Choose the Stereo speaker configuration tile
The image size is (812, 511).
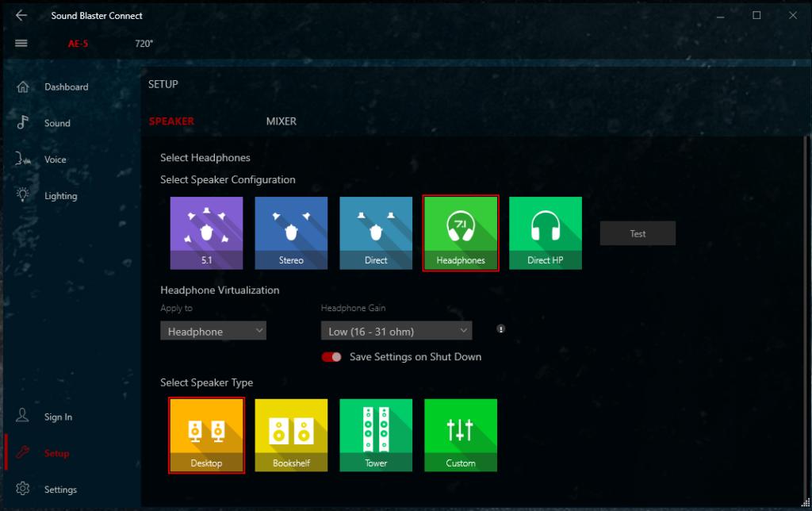click(x=291, y=232)
